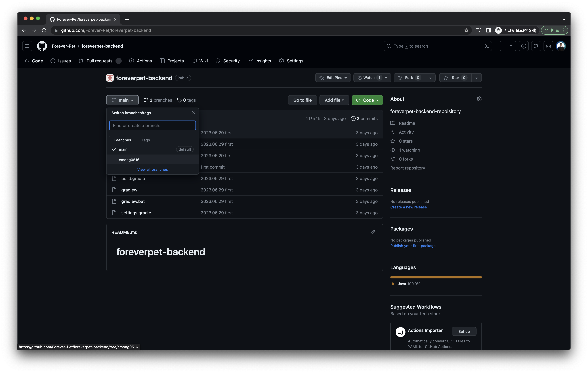The image size is (588, 373).
Task: Switch to the Code tab
Action: (x=34, y=61)
